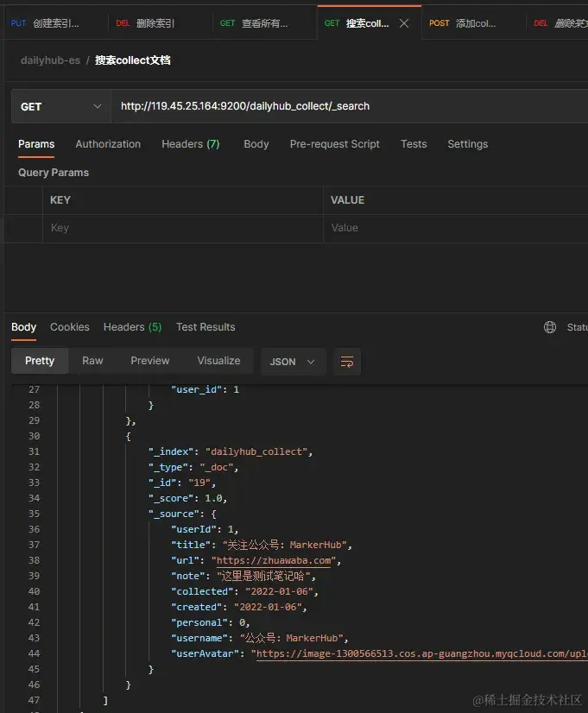Open the Pre-request Script tab
Screen dimensions: 588x713
point(335,144)
